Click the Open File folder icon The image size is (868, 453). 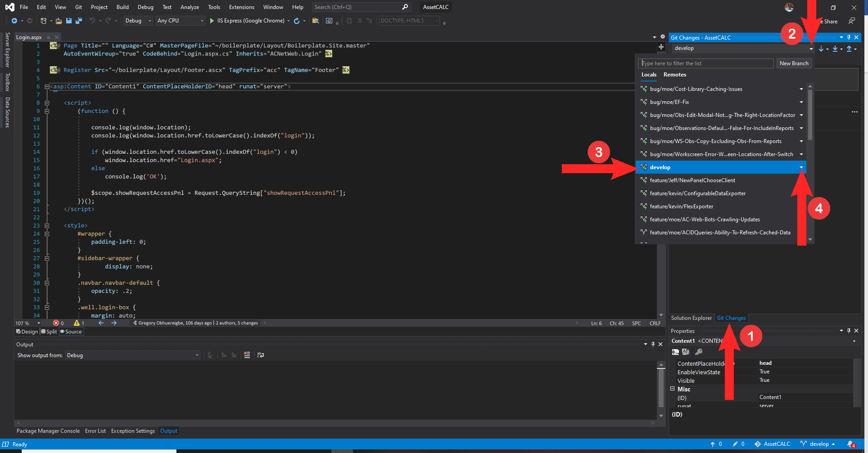coord(59,21)
